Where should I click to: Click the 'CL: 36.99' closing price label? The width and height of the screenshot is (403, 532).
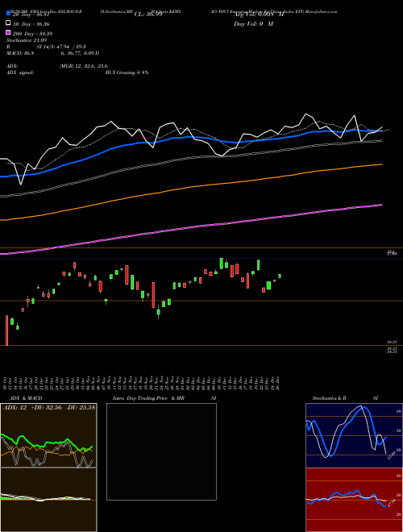click(148, 15)
